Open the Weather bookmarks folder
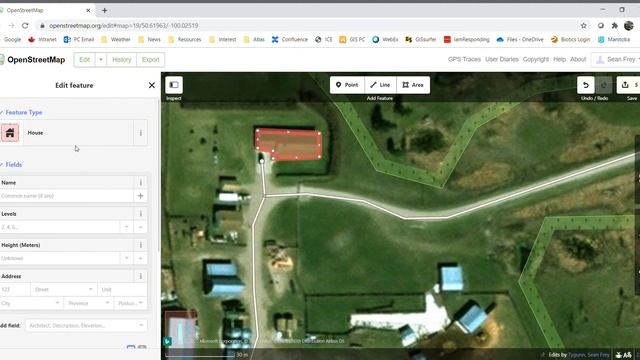This screenshot has width=640, height=360. click(x=116, y=40)
